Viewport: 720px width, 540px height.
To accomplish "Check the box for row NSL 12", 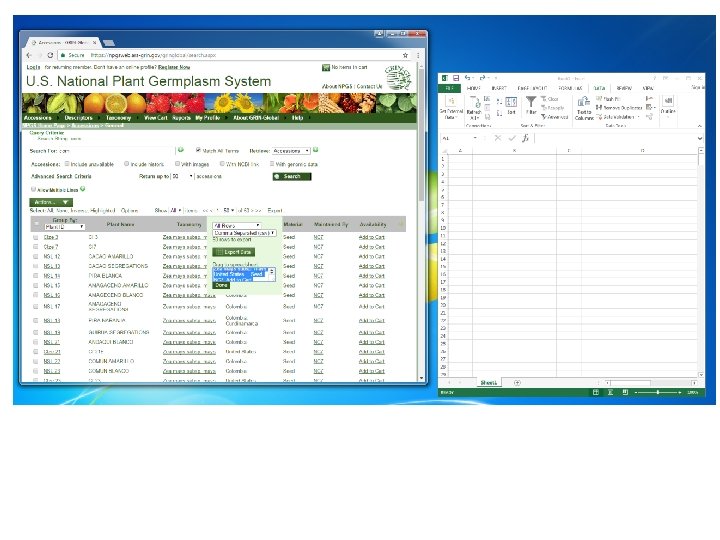I will (x=35, y=256).
